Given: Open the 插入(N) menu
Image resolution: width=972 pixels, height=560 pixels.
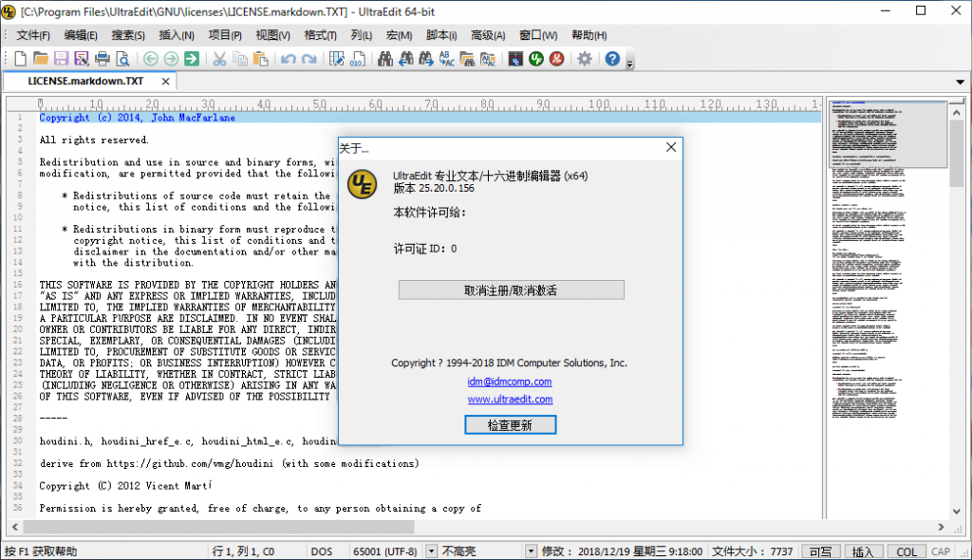Looking at the screenshot, I should pos(177,35).
